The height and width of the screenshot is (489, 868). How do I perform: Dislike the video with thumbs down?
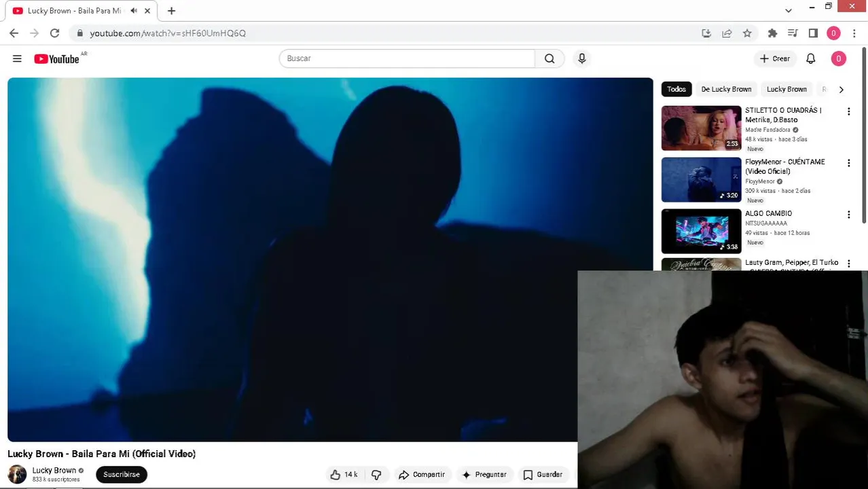pyautogui.click(x=376, y=475)
